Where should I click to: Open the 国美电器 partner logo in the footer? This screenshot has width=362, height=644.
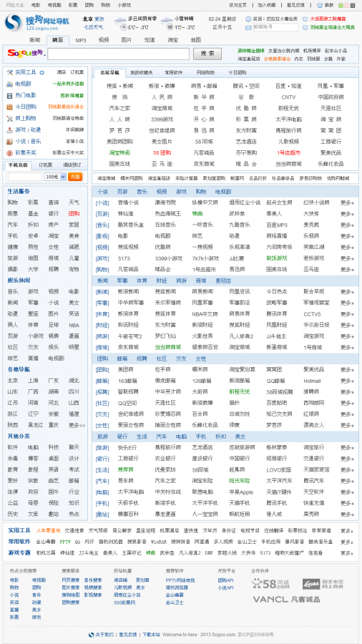click(323, 584)
